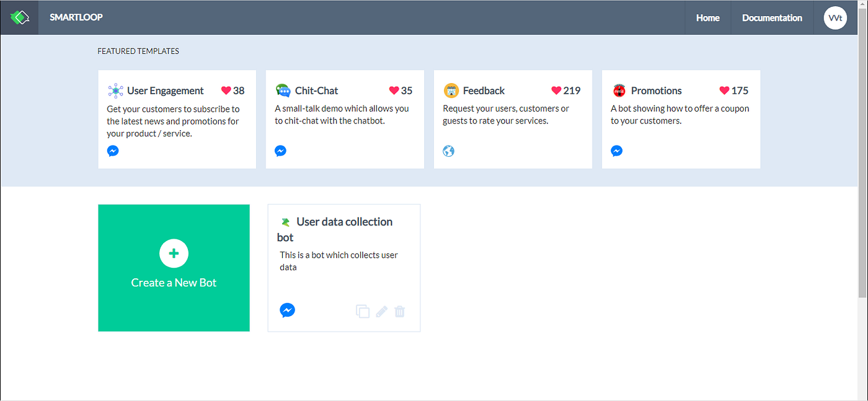Image resolution: width=868 pixels, height=401 pixels.
Task: Click Messenger icon on Promotions template
Action: tap(616, 151)
